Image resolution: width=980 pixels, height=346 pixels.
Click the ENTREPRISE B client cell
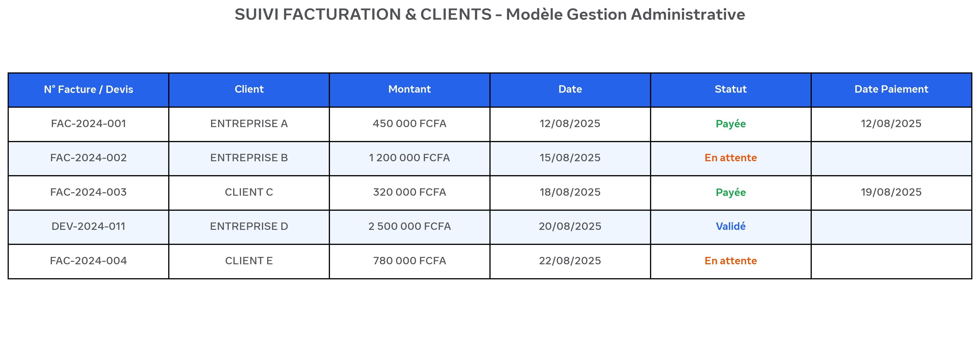[249, 158]
